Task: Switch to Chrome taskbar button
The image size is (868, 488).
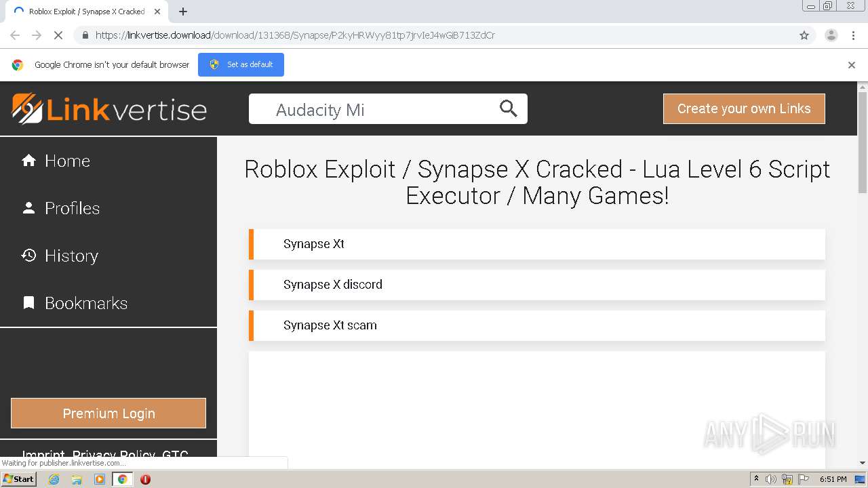Action: tap(122, 479)
